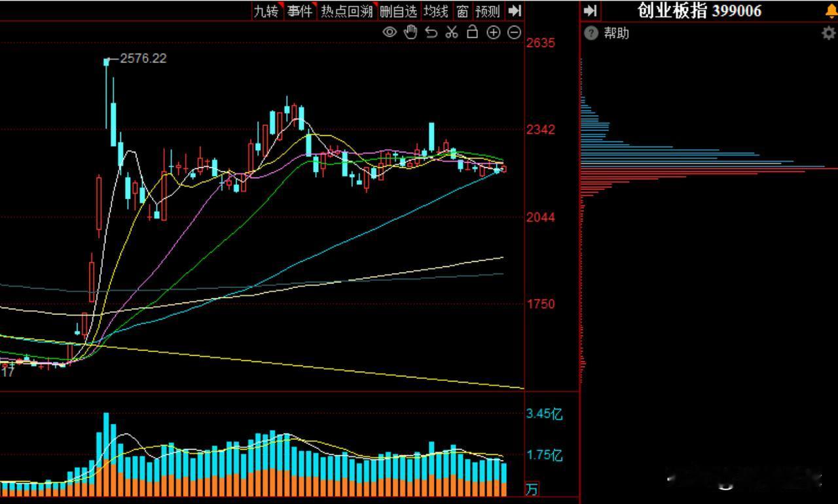Click the 创业板指 399006 title
The image size is (838, 504).
tap(699, 11)
